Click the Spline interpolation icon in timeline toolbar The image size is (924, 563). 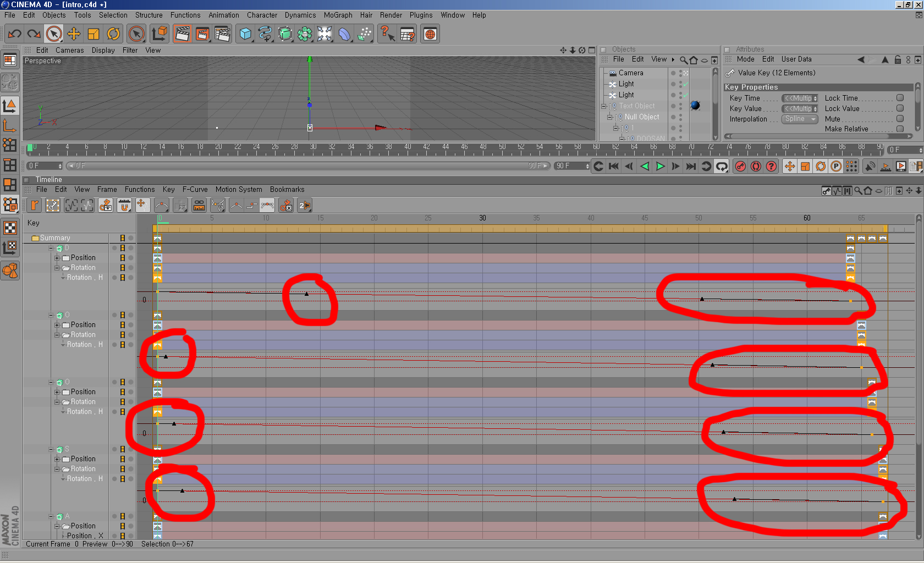click(267, 206)
